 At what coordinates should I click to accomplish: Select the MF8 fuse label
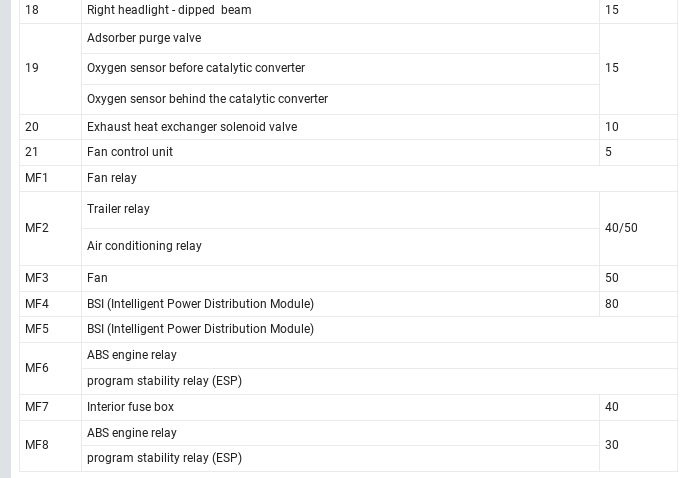37,445
